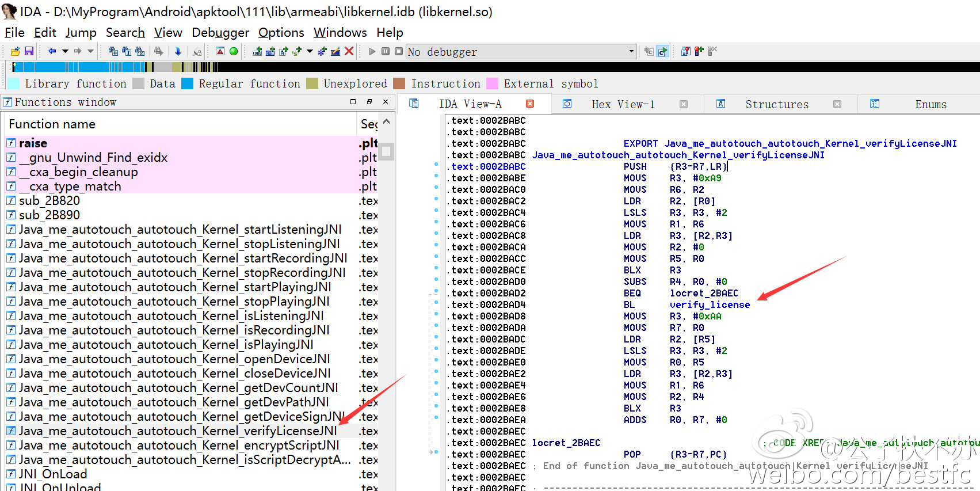980x491 pixels.
Task: Click 'locret_2BAEC' in the BEQ instruction
Action: coord(704,293)
